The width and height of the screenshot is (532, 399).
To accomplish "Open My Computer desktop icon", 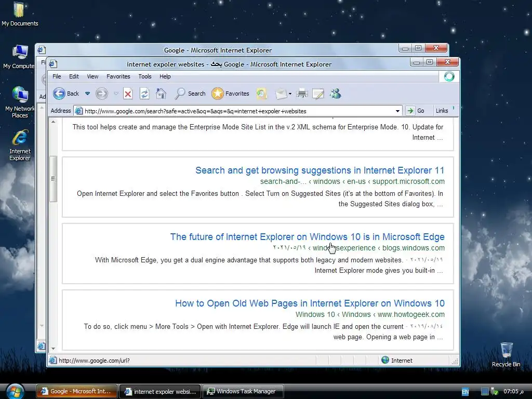I will [19, 57].
